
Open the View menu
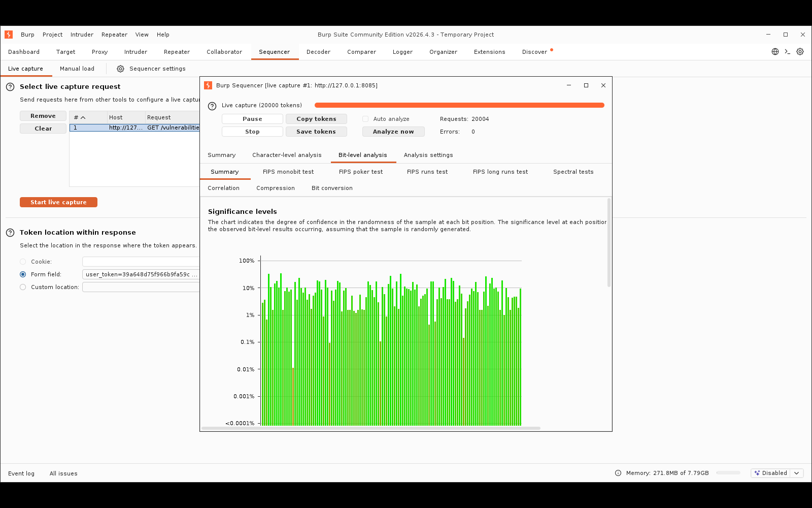click(142, 35)
